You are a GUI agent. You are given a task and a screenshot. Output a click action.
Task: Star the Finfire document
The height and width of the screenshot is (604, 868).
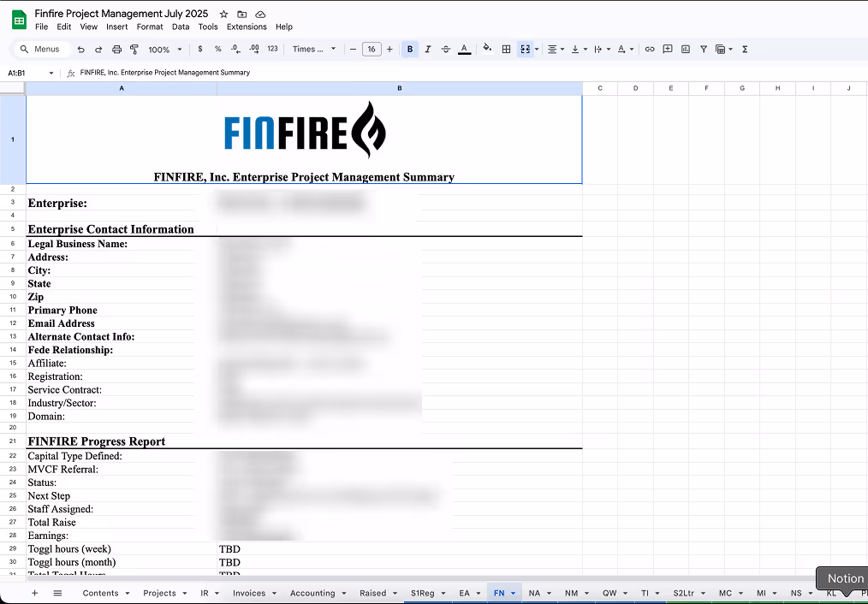223,14
